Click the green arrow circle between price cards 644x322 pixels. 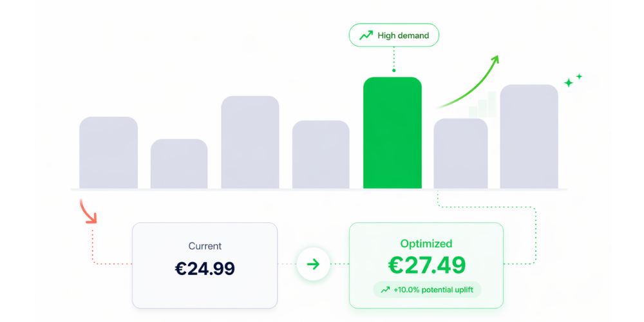[x=314, y=265]
